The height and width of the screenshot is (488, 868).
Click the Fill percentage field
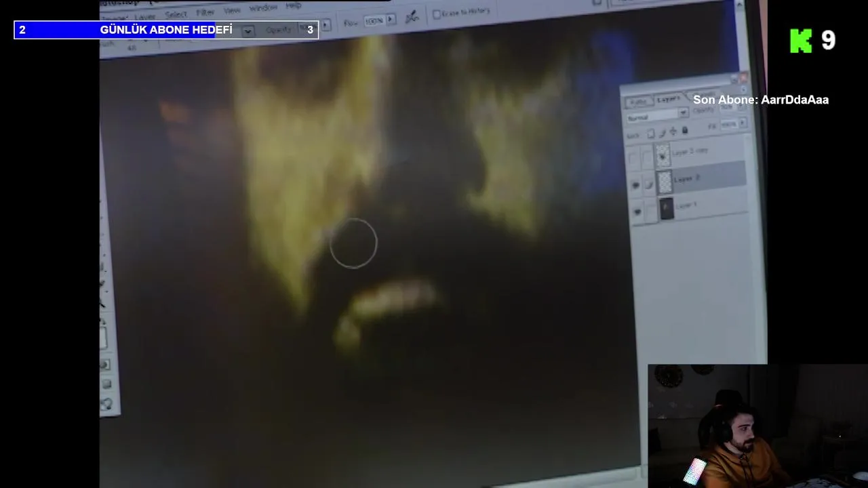click(728, 125)
